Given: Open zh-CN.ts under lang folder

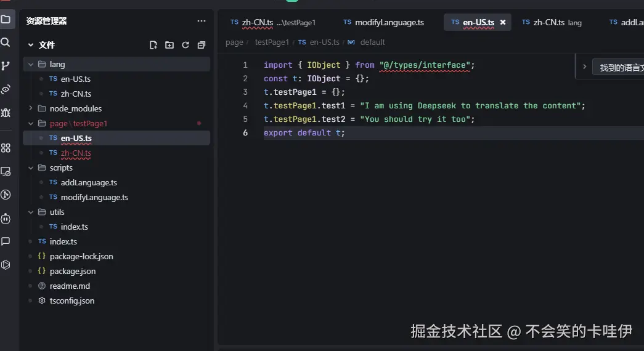Looking at the screenshot, I should [116, 94].
